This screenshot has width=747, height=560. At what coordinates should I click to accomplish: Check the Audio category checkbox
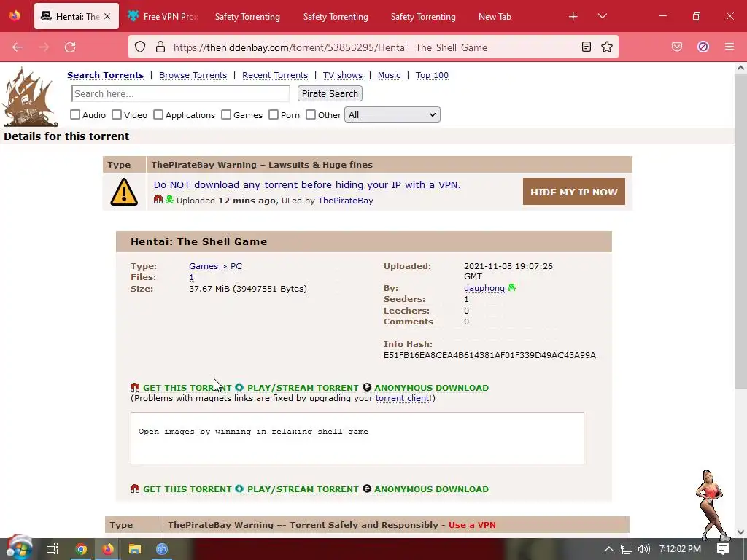coord(75,114)
